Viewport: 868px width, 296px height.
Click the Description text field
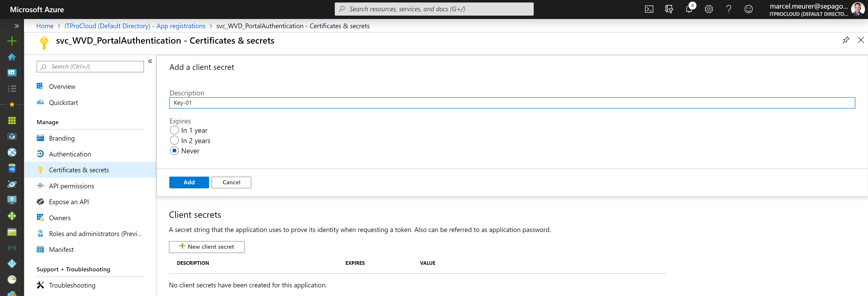point(512,103)
